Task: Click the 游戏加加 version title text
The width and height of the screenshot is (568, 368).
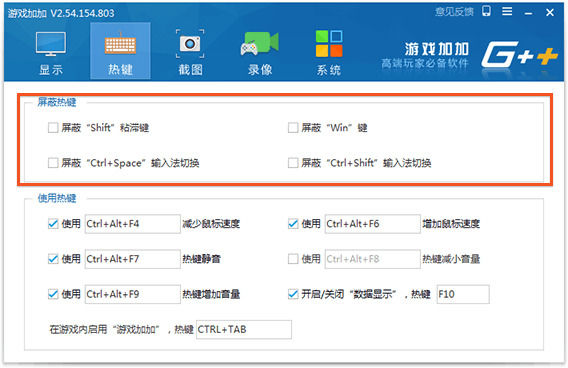Action: pyautogui.click(x=61, y=13)
